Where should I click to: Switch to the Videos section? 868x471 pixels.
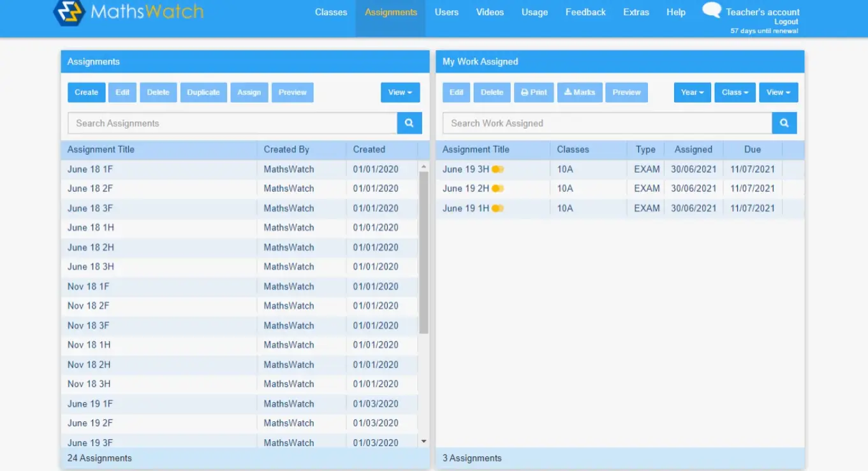coord(489,11)
